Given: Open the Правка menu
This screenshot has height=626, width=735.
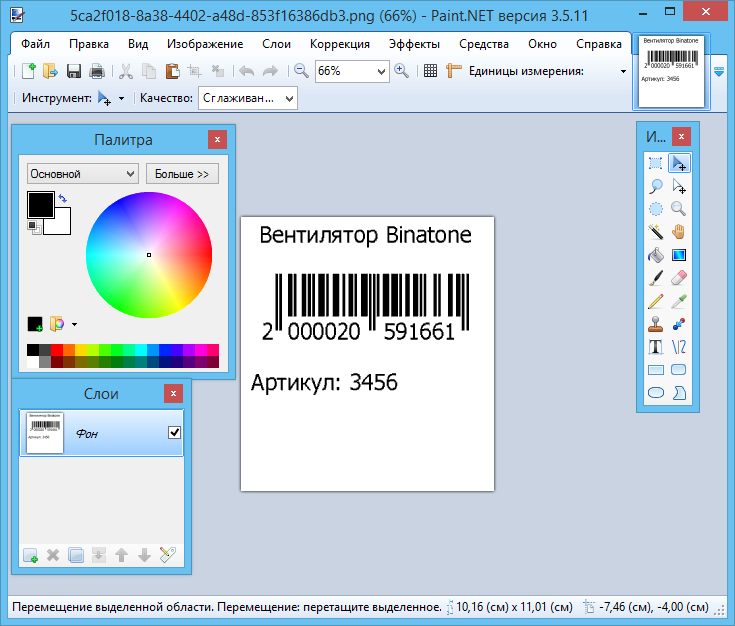Looking at the screenshot, I should [x=89, y=44].
